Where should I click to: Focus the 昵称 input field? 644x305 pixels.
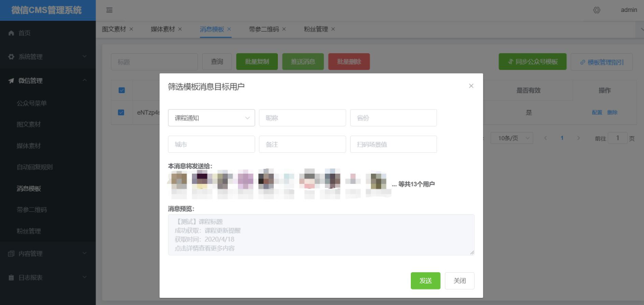pos(302,118)
